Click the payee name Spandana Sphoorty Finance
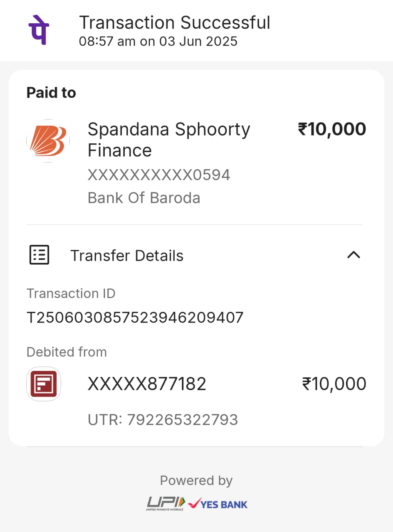Screen dimensions: 393x532 click(x=168, y=140)
